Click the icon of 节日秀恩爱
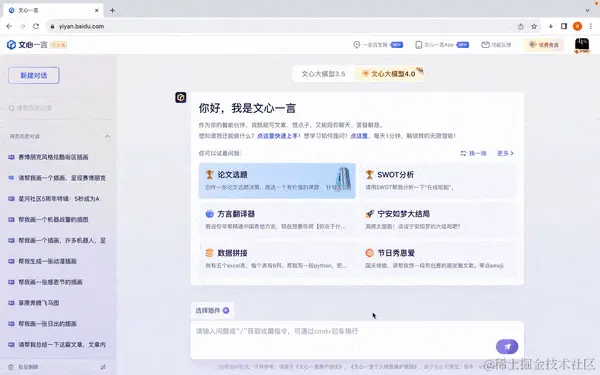Viewport: 600px width, 375px height. [369, 253]
